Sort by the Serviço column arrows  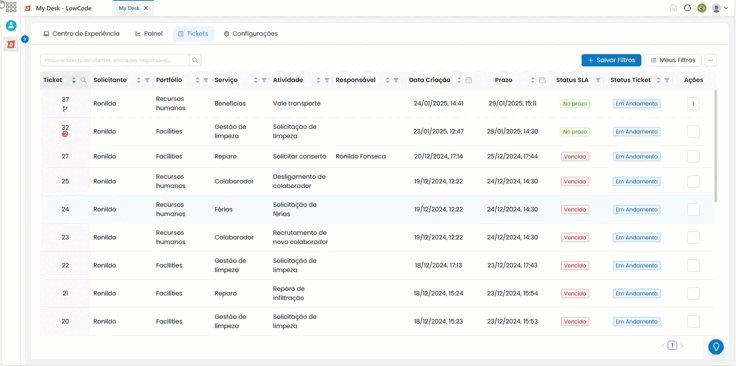[255, 80]
